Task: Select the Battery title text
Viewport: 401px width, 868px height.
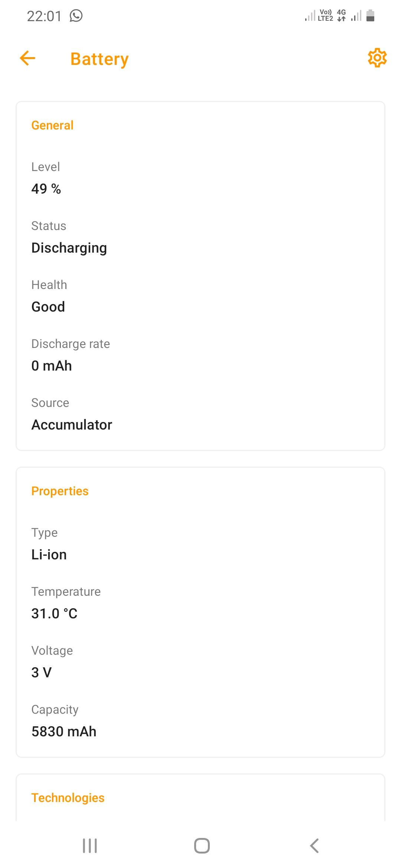Action: tap(99, 59)
